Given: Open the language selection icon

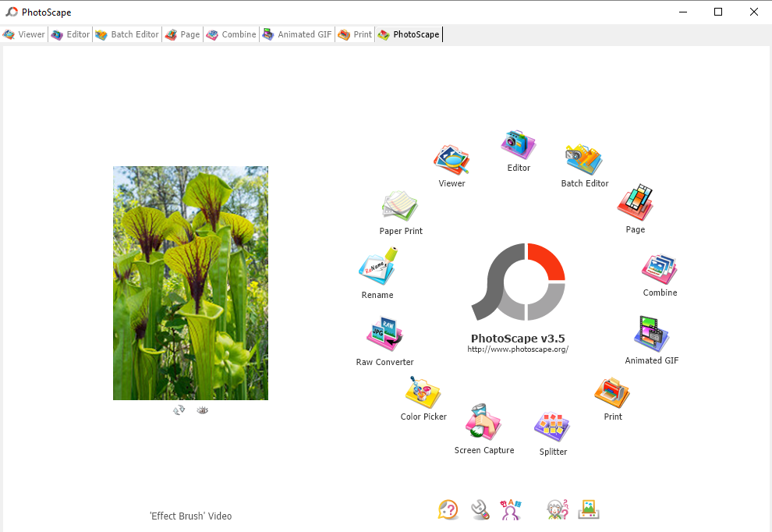Looking at the screenshot, I should pos(511,509).
